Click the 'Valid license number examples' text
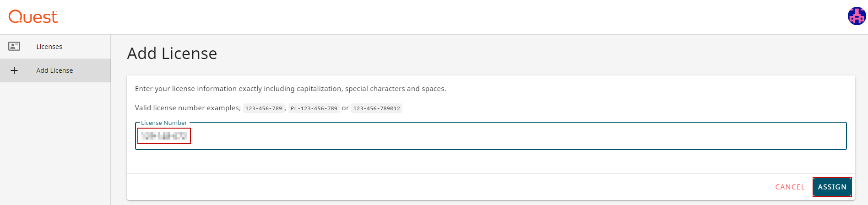Viewport: 868px width, 205px height. coord(188,108)
